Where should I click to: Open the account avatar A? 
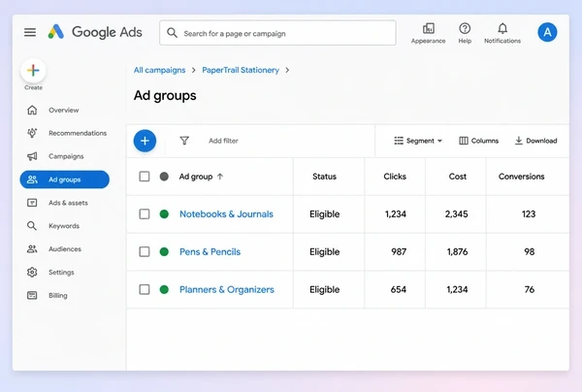547,32
